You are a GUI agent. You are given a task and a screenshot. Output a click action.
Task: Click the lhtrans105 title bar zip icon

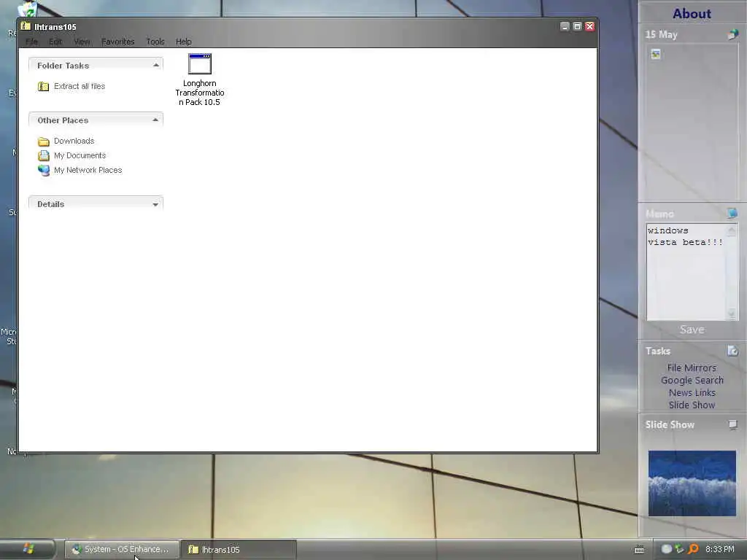pyautogui.click(x=26, y=26)
